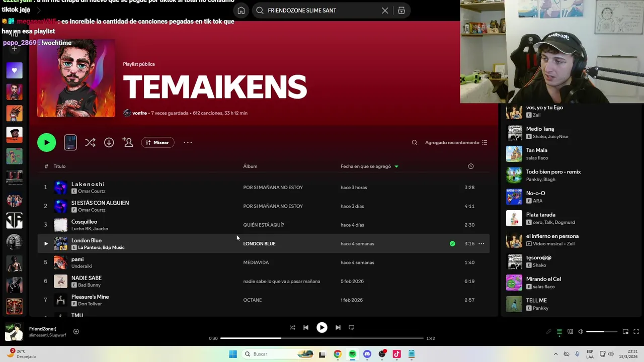The width and height of the screenshot is (644, 362).
Task: Sort tracks by the Álbum column header
Action: (250, 166)
